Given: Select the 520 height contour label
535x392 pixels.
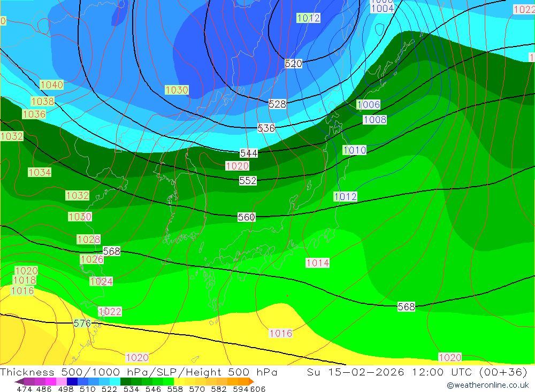Looking at the screenshot, I should pos(293,63).
